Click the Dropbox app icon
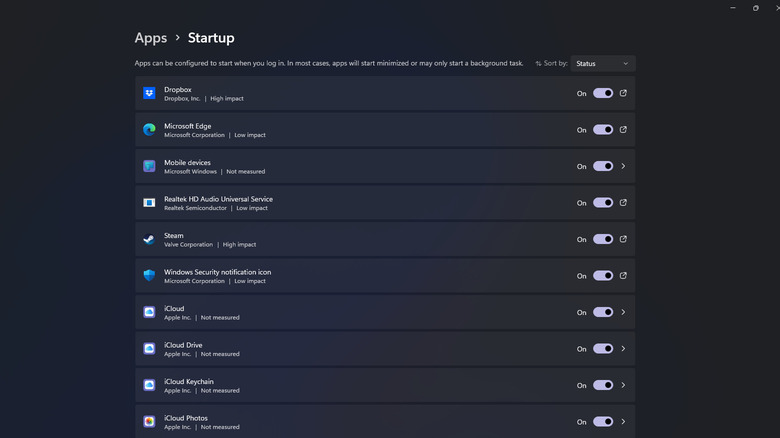 click(x=149, y=93)
